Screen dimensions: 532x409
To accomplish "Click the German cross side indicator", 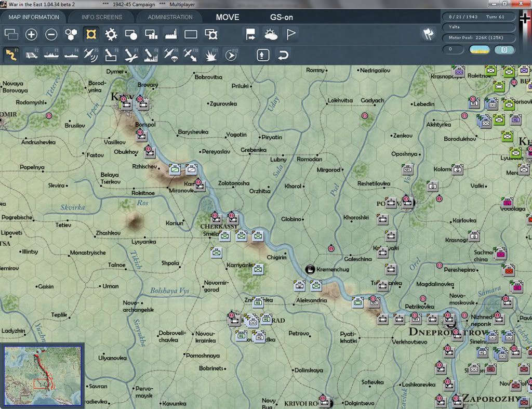I will [525, 18].
